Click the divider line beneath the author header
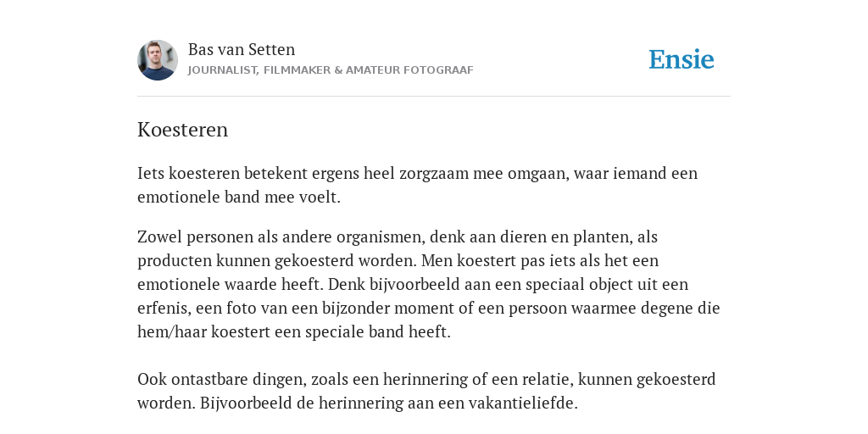The height and width of the screenshot is (434, 868). pyautogui.click(x=434, y=97)
